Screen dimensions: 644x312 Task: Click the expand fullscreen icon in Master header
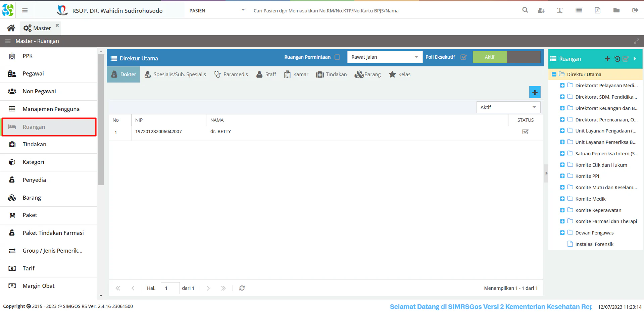point(637,41)
